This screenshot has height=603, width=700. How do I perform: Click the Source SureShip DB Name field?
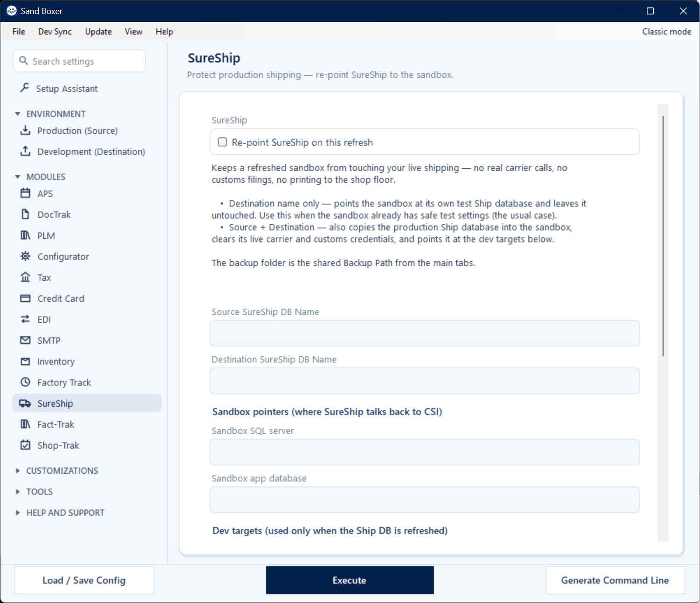pos(425,333)
